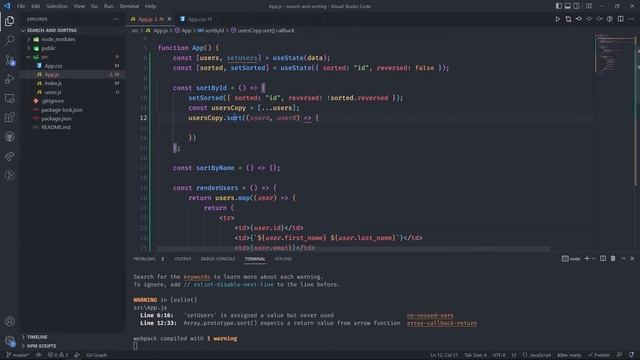Open index.js in the explorer tree
The image size is (640, 360).
click(x=53, y=83)
